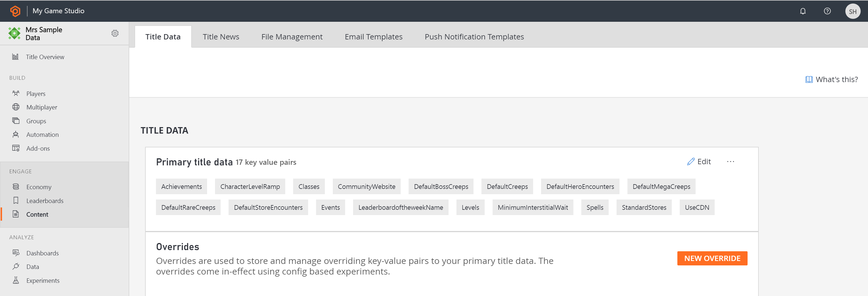This screenshot has height=296, width=868.
Task: Switch to the Title News tab
Action: [x=221, y=36]
